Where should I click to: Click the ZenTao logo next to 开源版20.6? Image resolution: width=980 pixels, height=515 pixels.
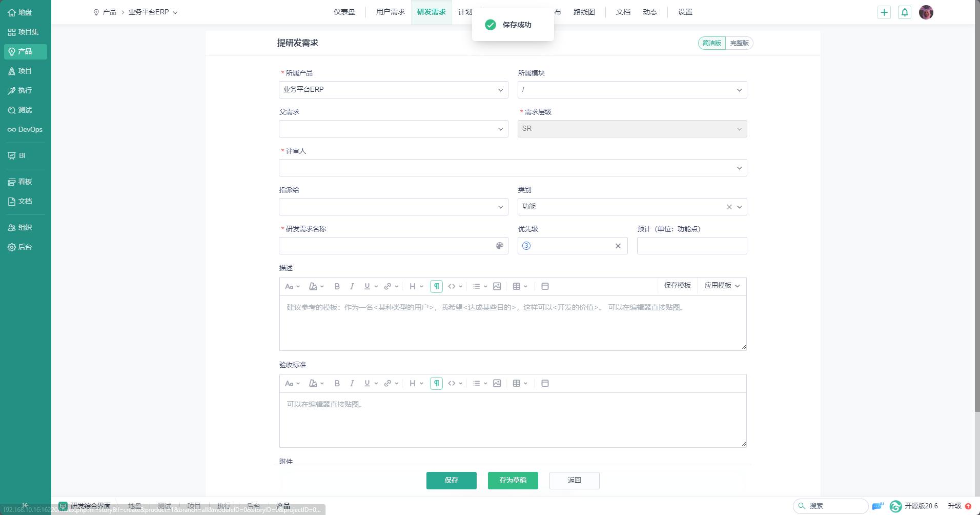coord(895,506)
